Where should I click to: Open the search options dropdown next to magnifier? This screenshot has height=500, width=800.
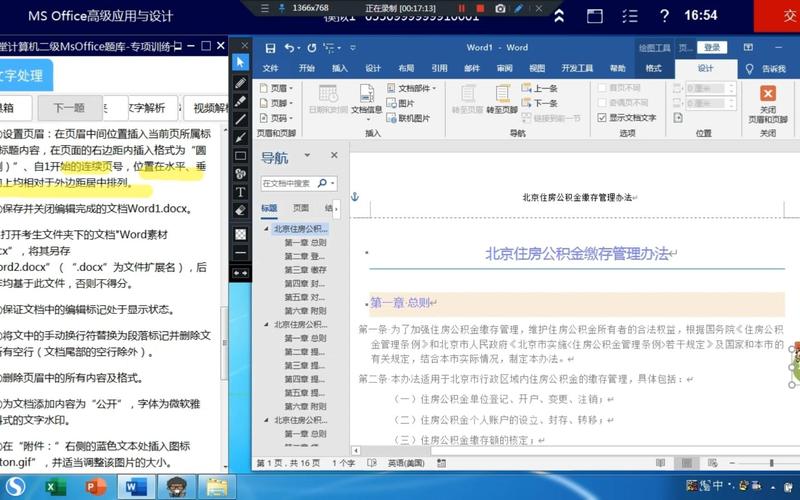(x=333, y=183)
